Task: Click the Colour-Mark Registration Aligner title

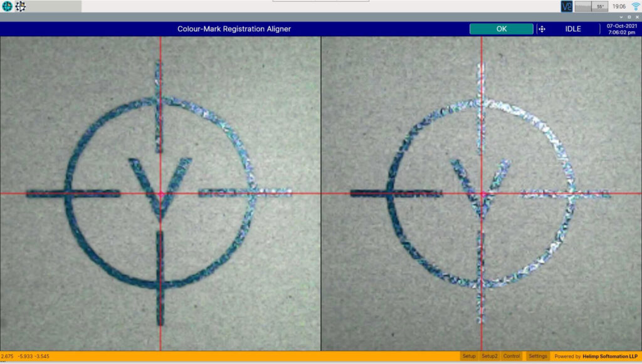Action: pos(234,29)
